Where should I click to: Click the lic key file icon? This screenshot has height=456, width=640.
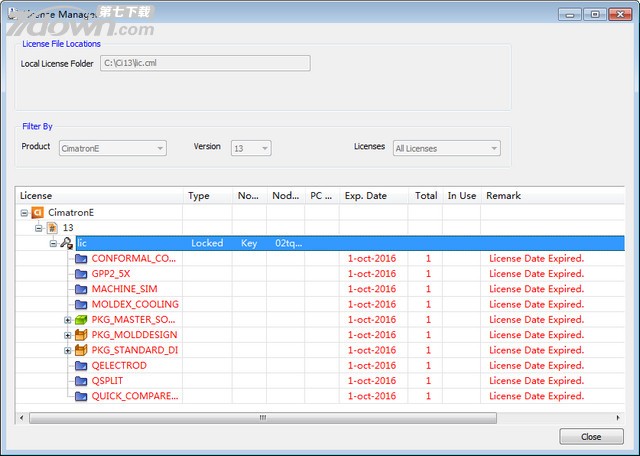point(67,243)
